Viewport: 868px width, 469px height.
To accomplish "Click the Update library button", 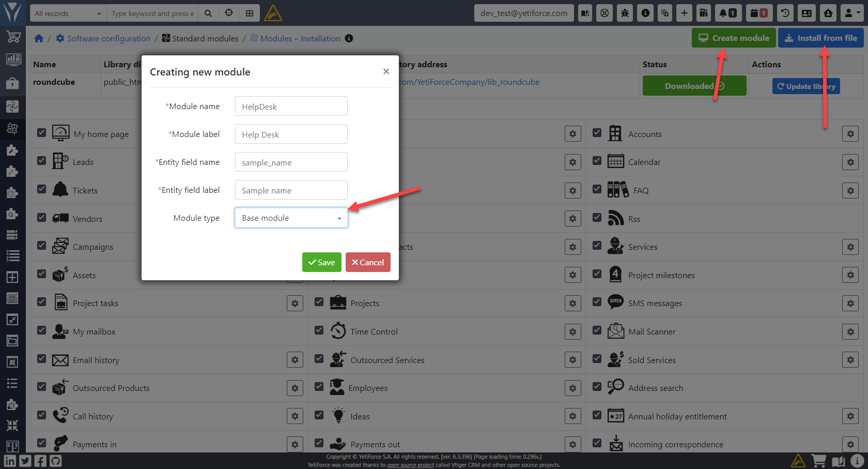I will coord(806,86).
